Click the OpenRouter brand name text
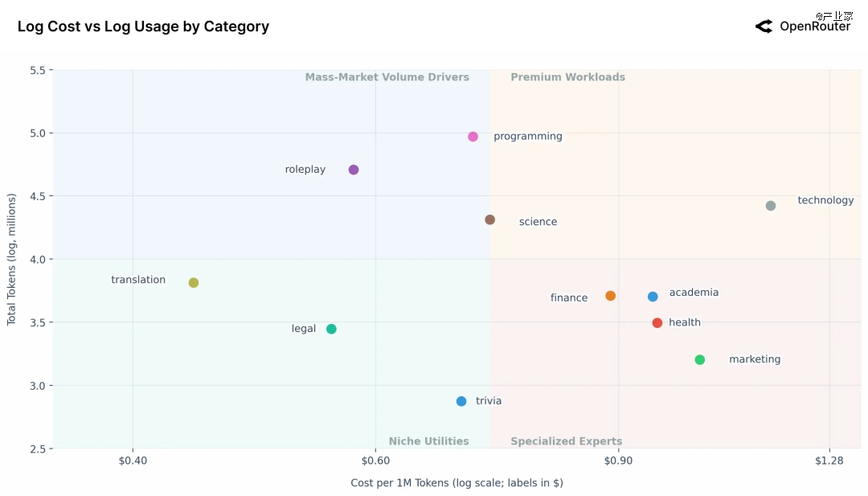Image resolution: width=868 pixels, height=496 pixels. [x=814, y=27]
